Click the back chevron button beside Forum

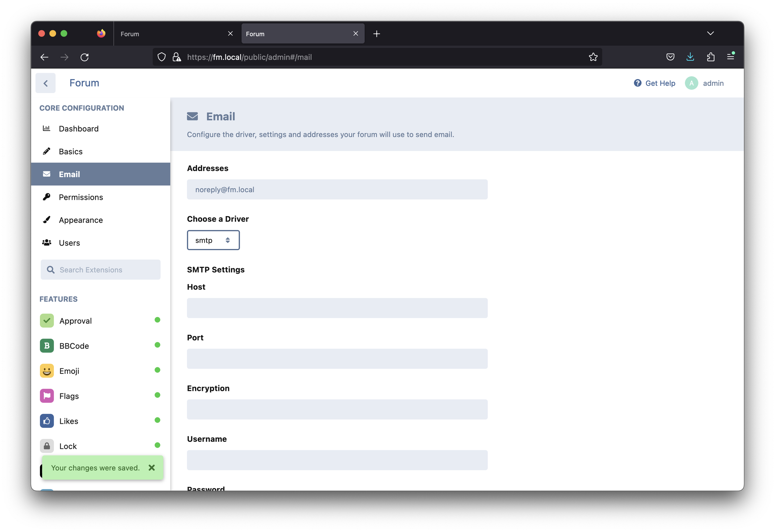click(45, 83)
